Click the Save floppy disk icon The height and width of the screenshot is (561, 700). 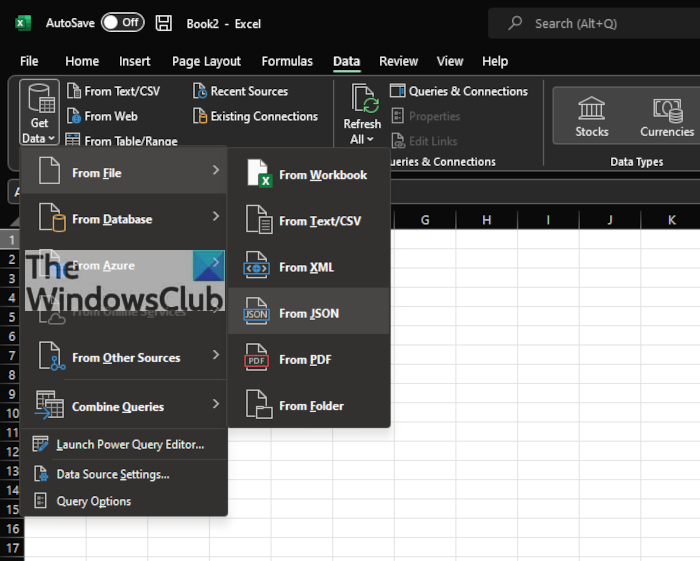(164, 22)
